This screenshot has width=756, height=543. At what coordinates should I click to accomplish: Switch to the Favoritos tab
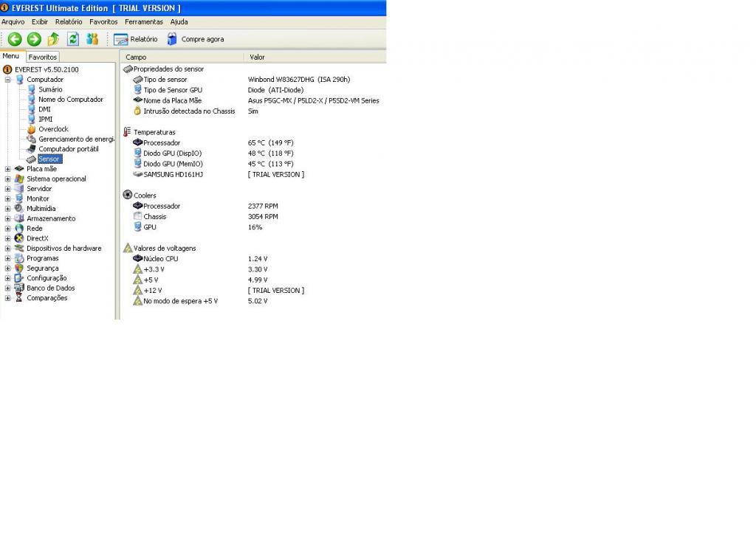tap(42, 57)
